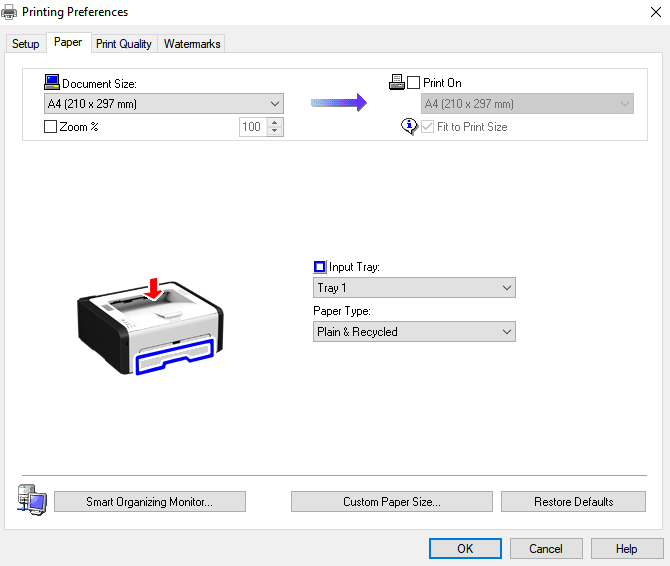Click the Print On printer icon

[x=396, y=83]
